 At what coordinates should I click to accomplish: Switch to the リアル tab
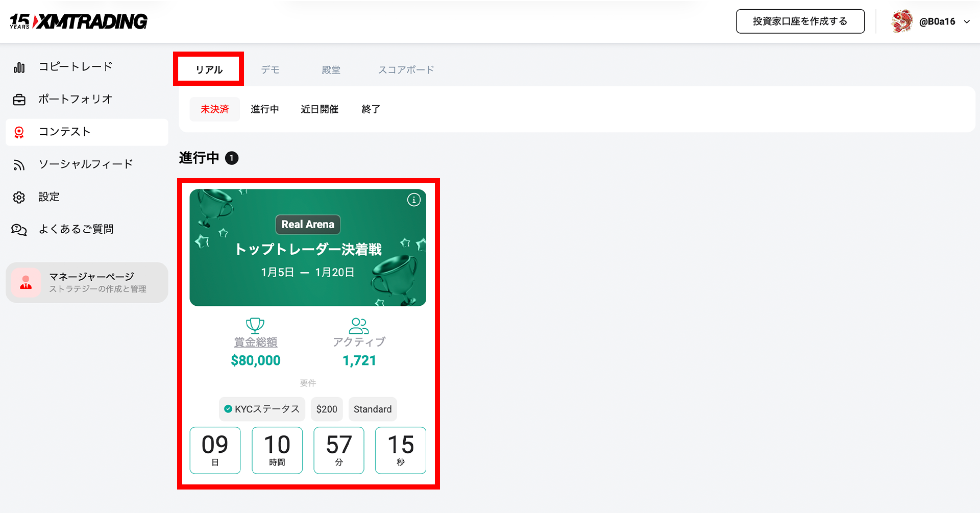(209, 69)
